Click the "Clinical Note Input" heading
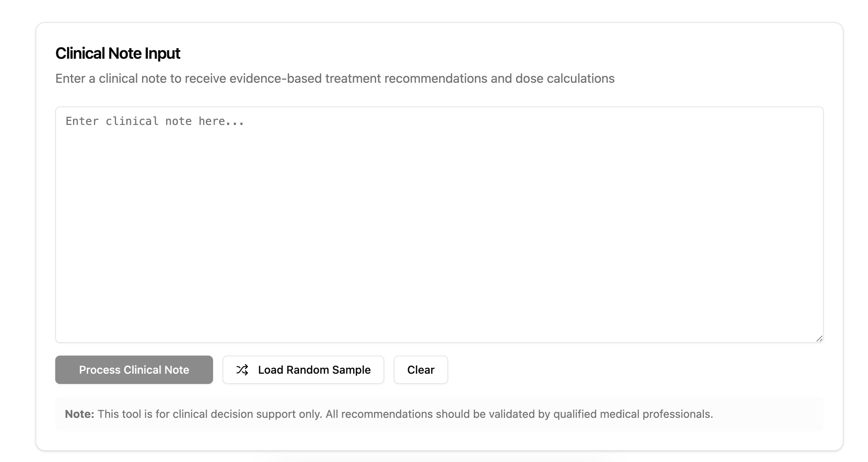The width and height of the screenshot is (868, 462). pyautogui.click(x=118, y=53)
